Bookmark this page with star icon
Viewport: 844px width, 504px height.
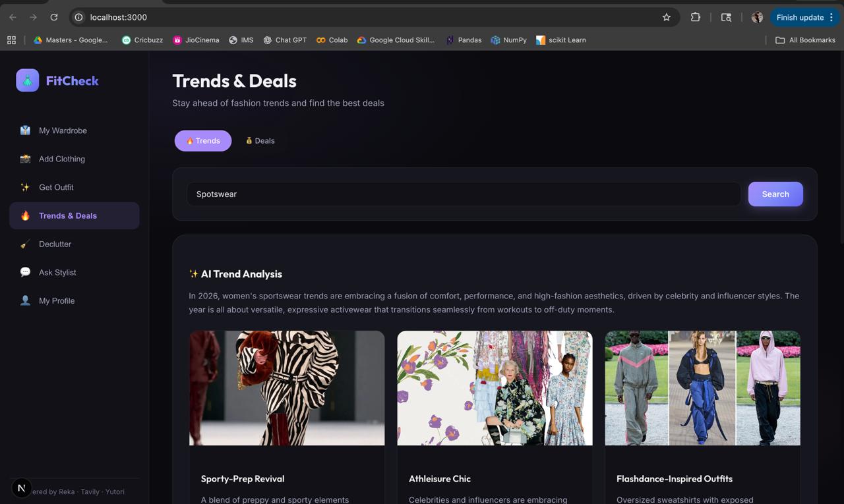(x=666, y=17)
